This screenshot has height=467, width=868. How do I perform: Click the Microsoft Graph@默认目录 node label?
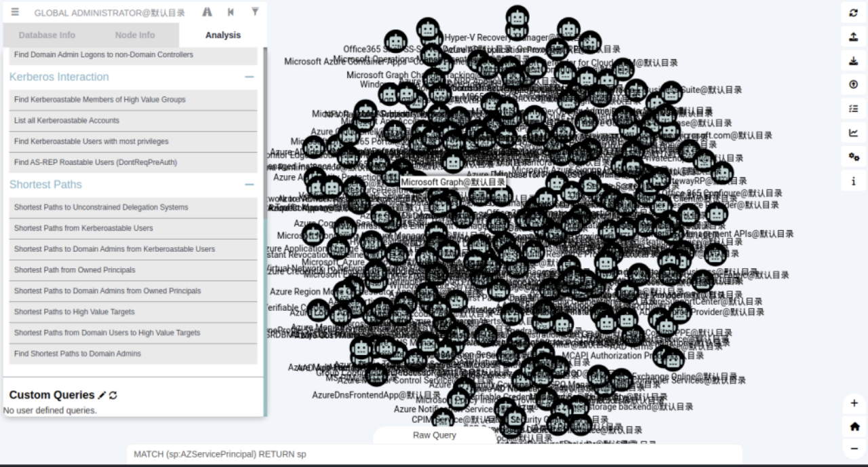[x=453, y=182]
